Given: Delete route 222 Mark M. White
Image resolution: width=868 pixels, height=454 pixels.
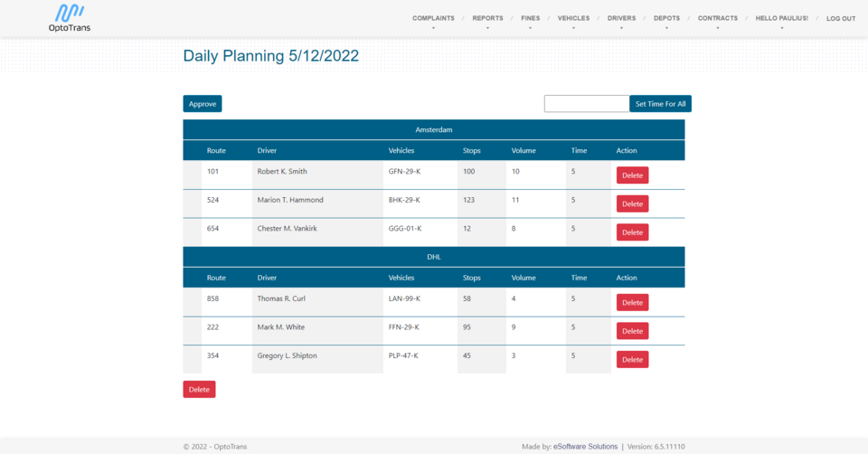Looking at the screenshot, I should 632,331.
